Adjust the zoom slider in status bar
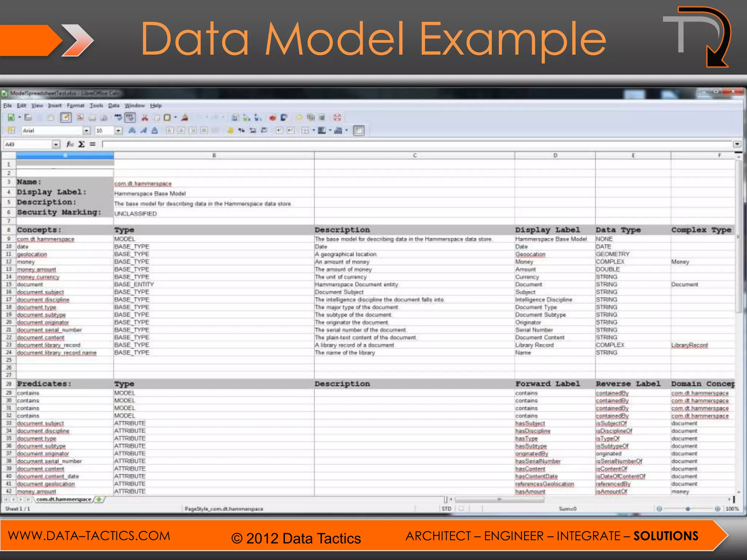Image resolution: width=747 pixels, height=560 pixels. click(688, 509)
